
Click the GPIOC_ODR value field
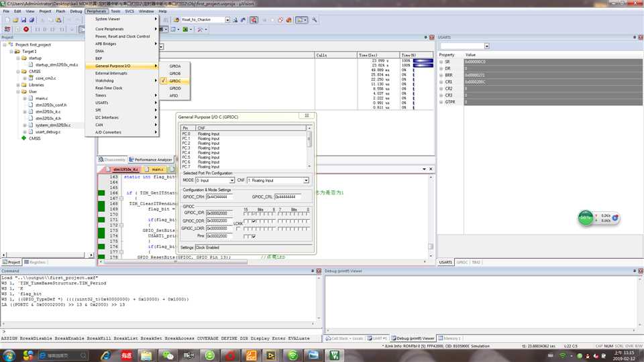(x=219, y=221)
